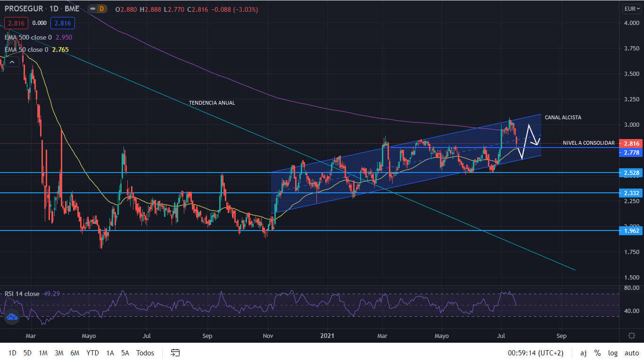The height and width of the screenshot is (362, 644).
Task: Open chart settings gear icon
Action: [631, 335]
